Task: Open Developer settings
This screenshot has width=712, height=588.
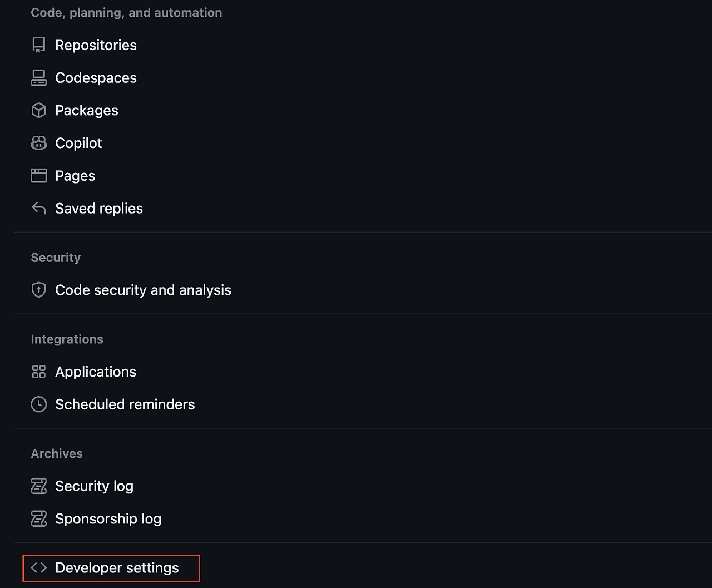Action: (x=116, y=567)
